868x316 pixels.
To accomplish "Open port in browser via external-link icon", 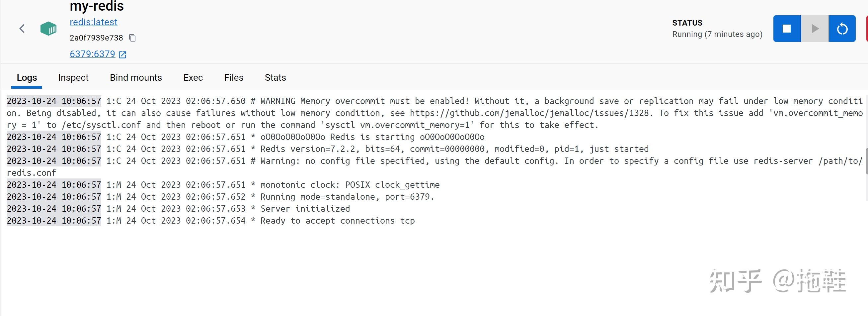I will (x=123, y=54).
